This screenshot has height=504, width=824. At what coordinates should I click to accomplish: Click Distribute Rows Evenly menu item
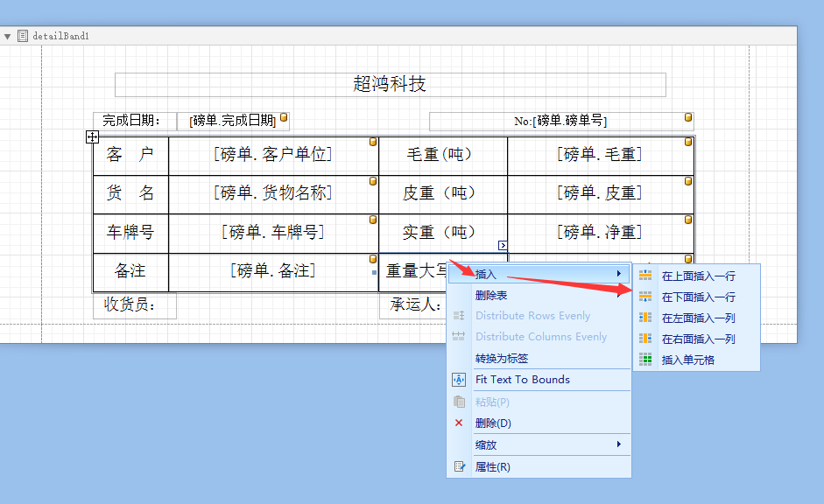pyautogui.click(x=539, y=316)
